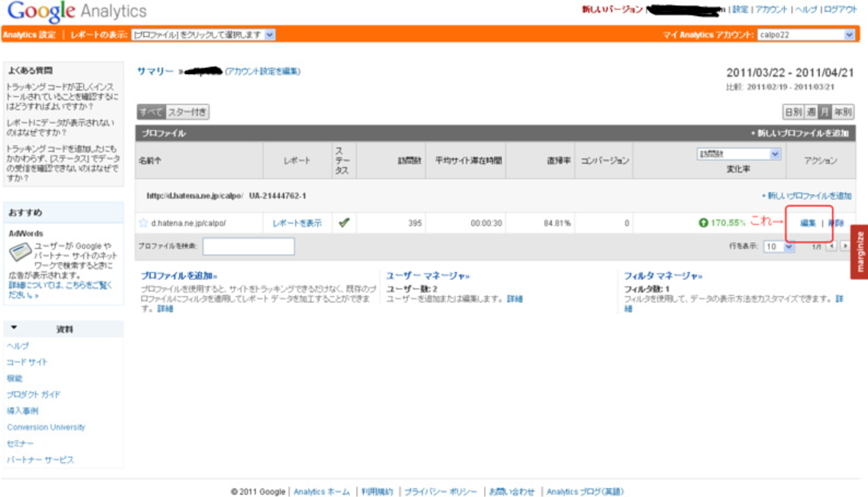The height and width of the screenshot is (497, 868).
Task: Click ログアウト to sign out
Action: tap(841, 10)
